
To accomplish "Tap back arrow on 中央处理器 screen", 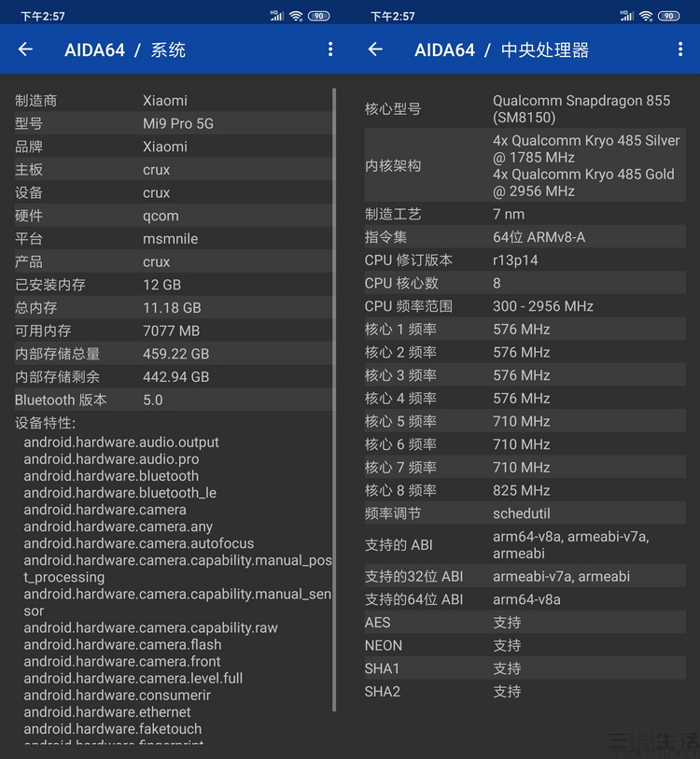I will coord(375,49).
